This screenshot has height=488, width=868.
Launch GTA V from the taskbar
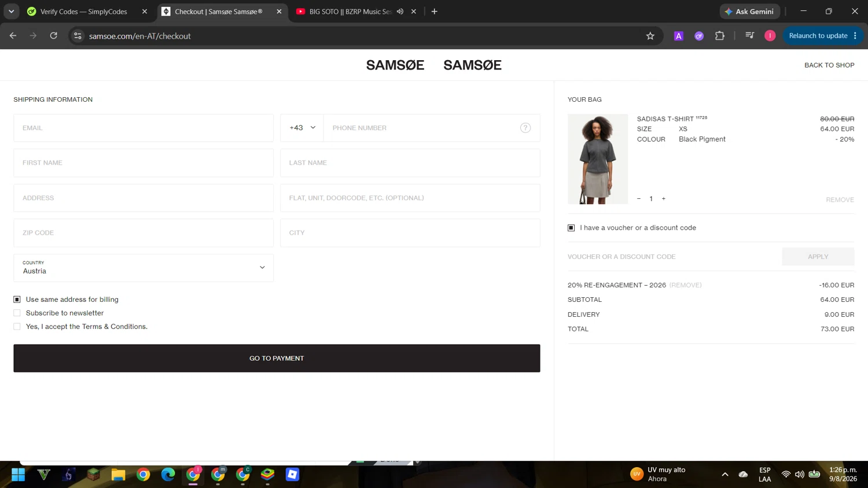click(44, 475)
